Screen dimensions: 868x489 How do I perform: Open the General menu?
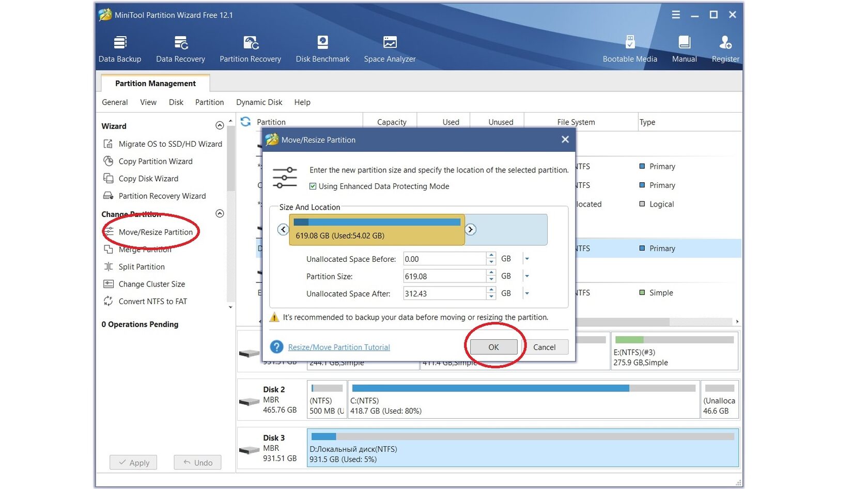coord(115,102)
